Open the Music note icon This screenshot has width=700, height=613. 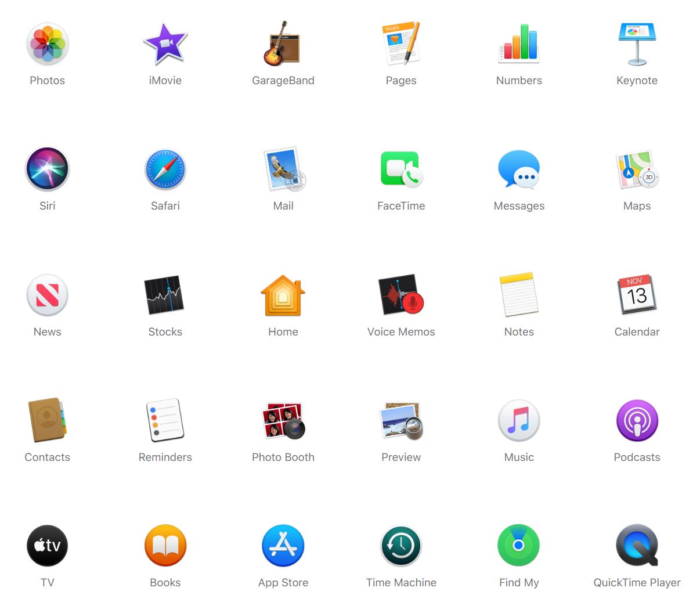[x=519, y=420]
